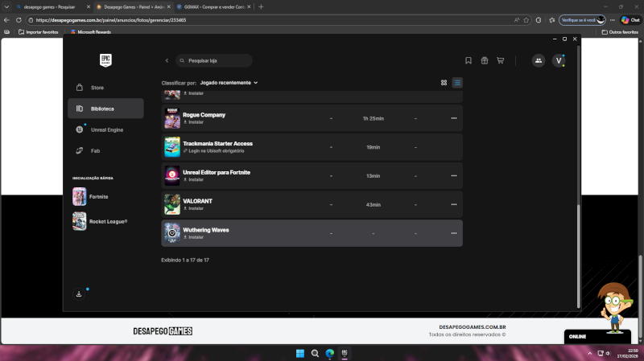Open Epic Games Launcher taskbar icon

345,353
